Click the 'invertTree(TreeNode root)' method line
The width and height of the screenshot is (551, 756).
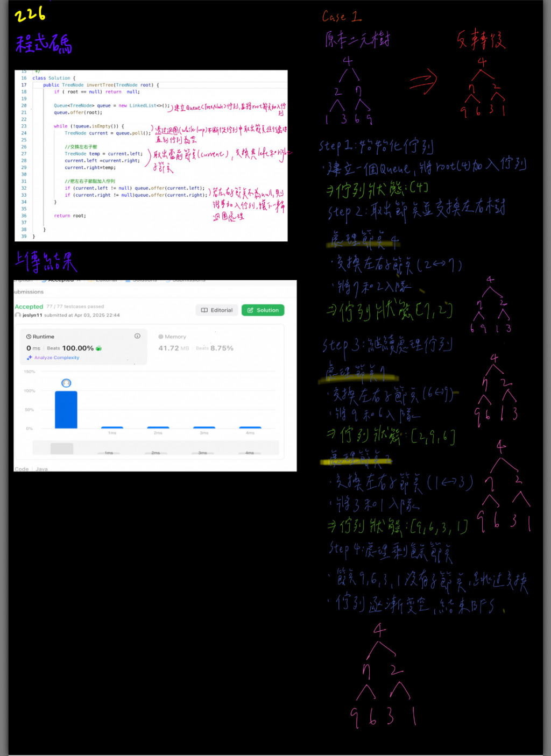(x=101, y=85)
